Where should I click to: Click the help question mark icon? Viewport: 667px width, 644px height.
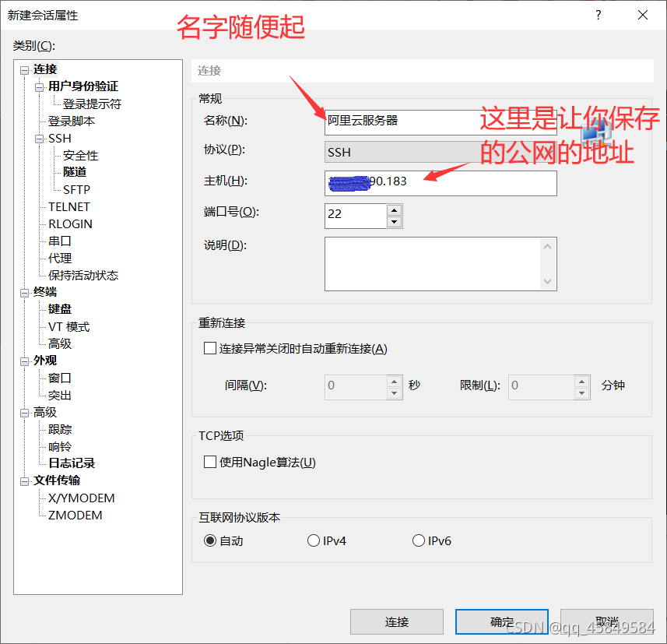598,16
